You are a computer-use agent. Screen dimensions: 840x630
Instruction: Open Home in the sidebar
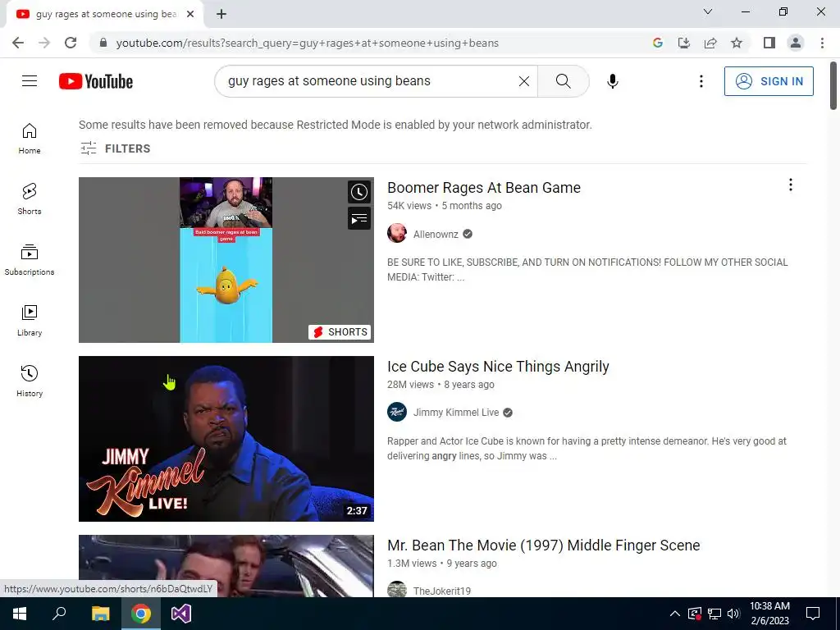(x=30, y=138)
